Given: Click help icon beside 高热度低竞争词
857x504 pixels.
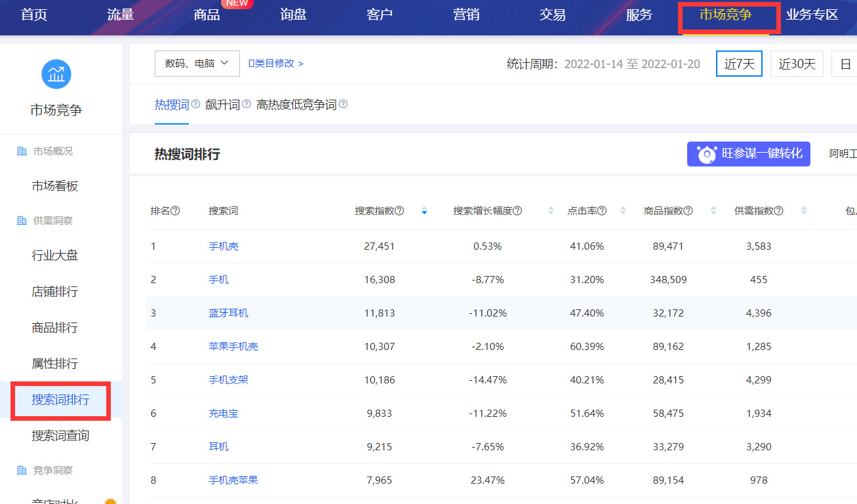Looking at the screenshot, I should (343, 104).
